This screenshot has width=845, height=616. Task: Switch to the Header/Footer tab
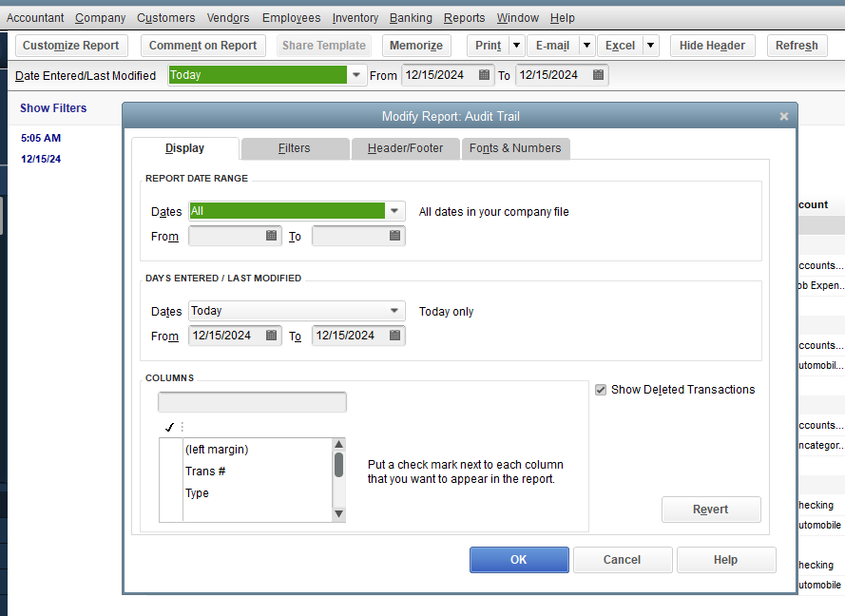(x=405, y=148)
